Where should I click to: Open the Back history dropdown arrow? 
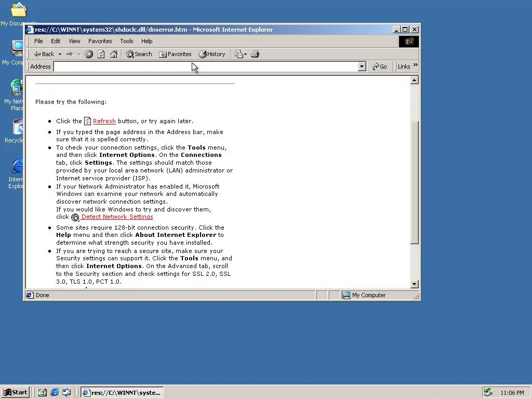[60, 54]
